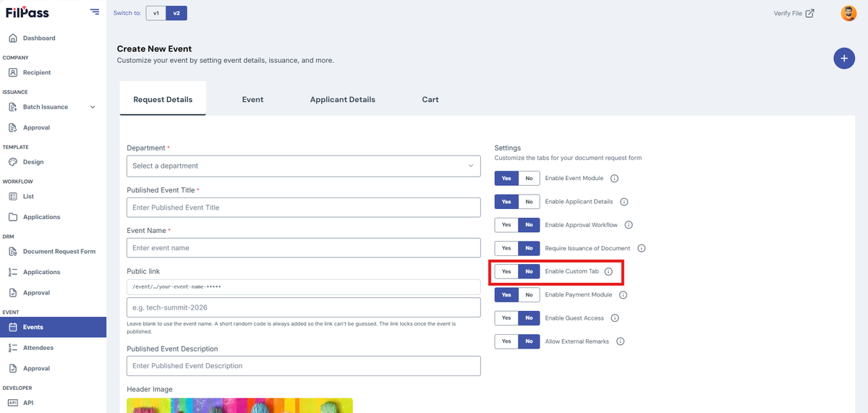Set Enable Approval Workflow to Yes
Viewport: 868px width, 413px height.
(506, 225)
